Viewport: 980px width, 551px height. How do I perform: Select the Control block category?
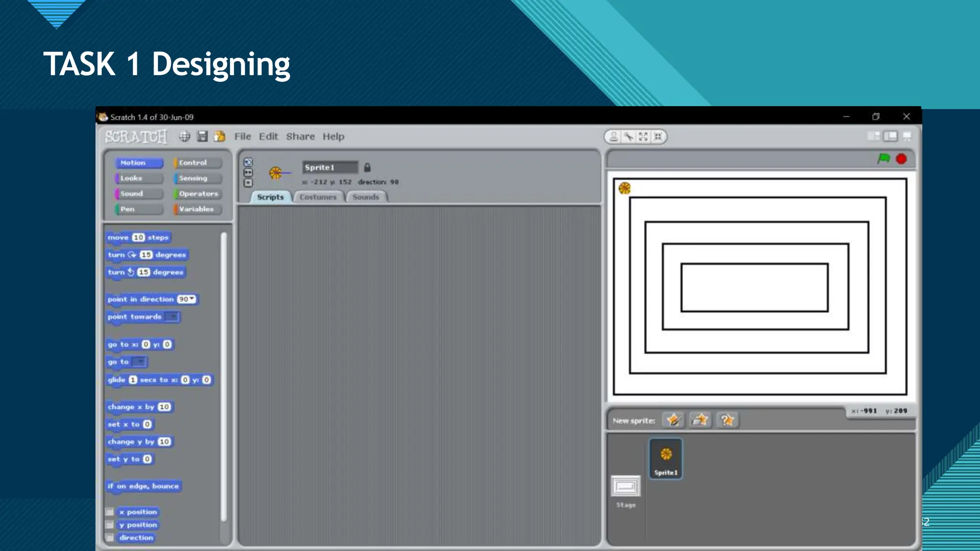point(198,163)
